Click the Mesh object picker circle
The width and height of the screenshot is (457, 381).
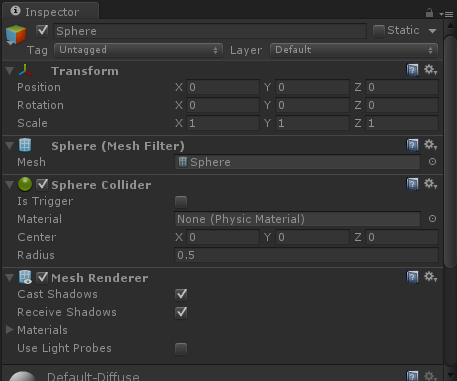tap(432, 162)
